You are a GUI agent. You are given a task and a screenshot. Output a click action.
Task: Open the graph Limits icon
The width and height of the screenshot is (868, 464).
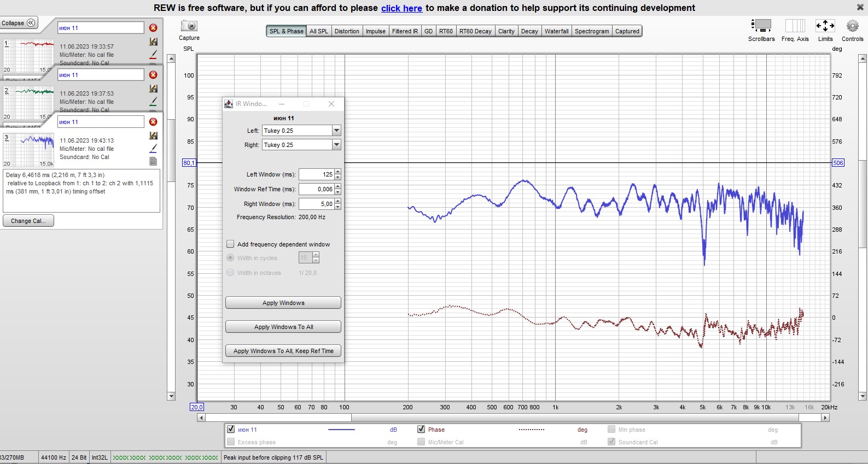click(x=825, y=26)
